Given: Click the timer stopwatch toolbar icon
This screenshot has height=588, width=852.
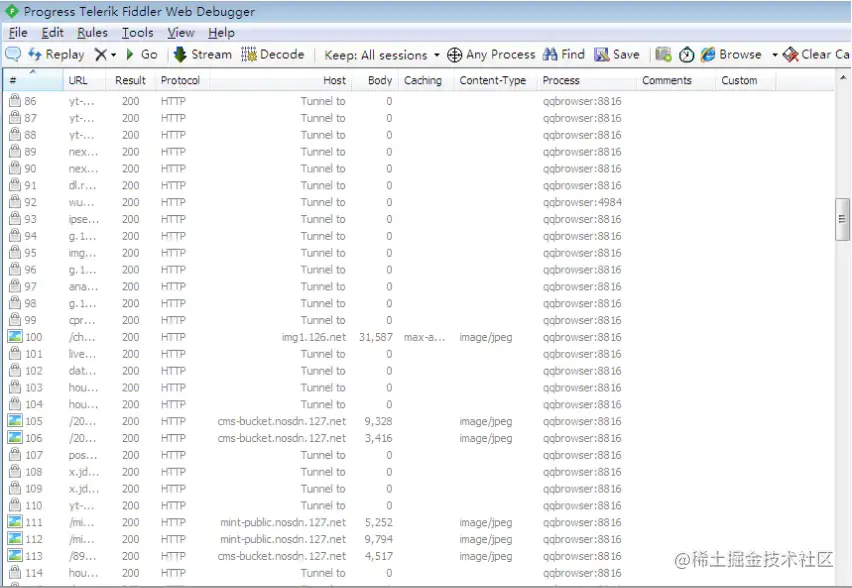Looking at the screenshot, I should point(687,55).
